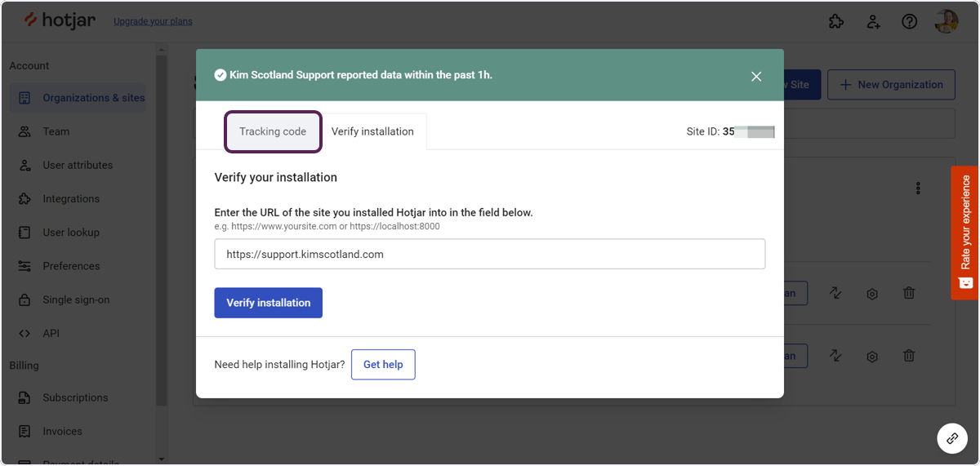
Task: Click the invite user icon in header
Action: coord(874,21)
